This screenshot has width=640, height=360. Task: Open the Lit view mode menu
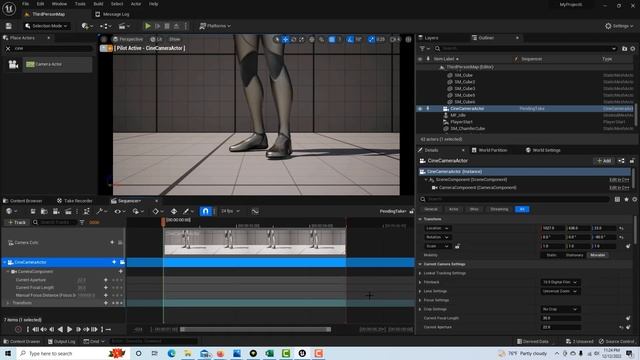pyautogui.click(x=156, y=39)
